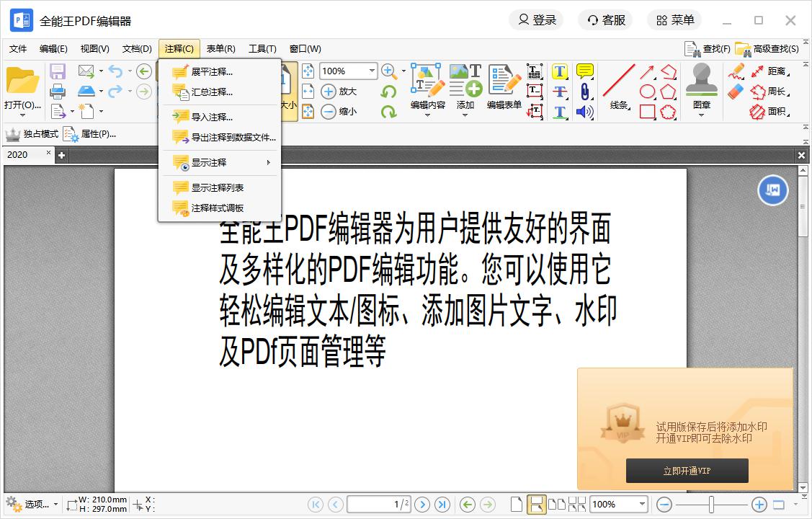Open the status bar zoom percentage dropdown
This screenshot has height=519, width=812.
pyautogui.click(x=641, y=505)
